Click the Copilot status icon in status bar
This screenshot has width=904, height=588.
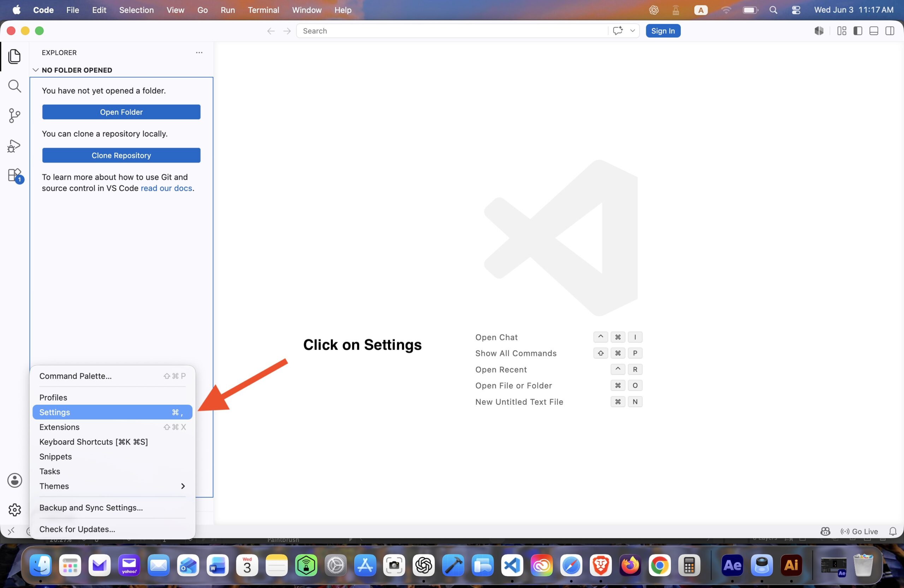[x=825, y=531]
